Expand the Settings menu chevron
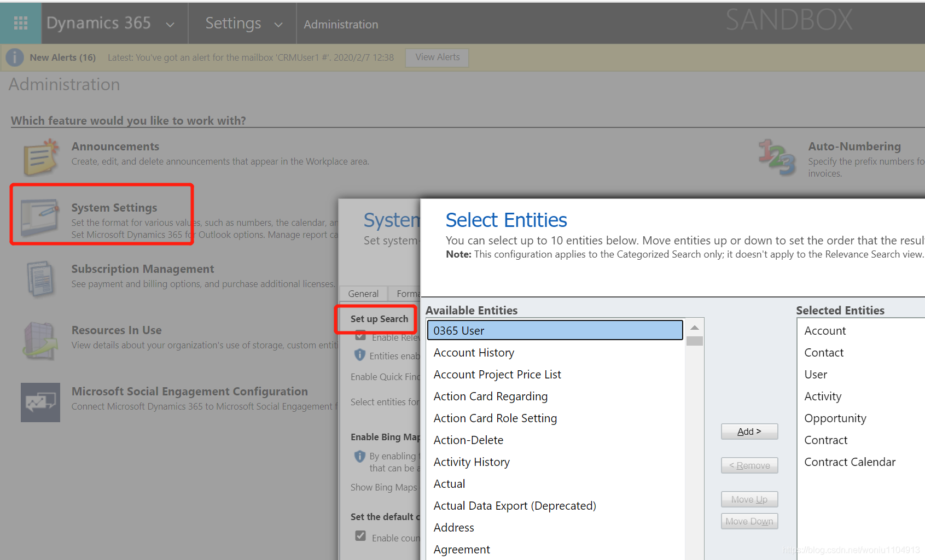The height and width of the screenshot is (560, 925). 278,25
